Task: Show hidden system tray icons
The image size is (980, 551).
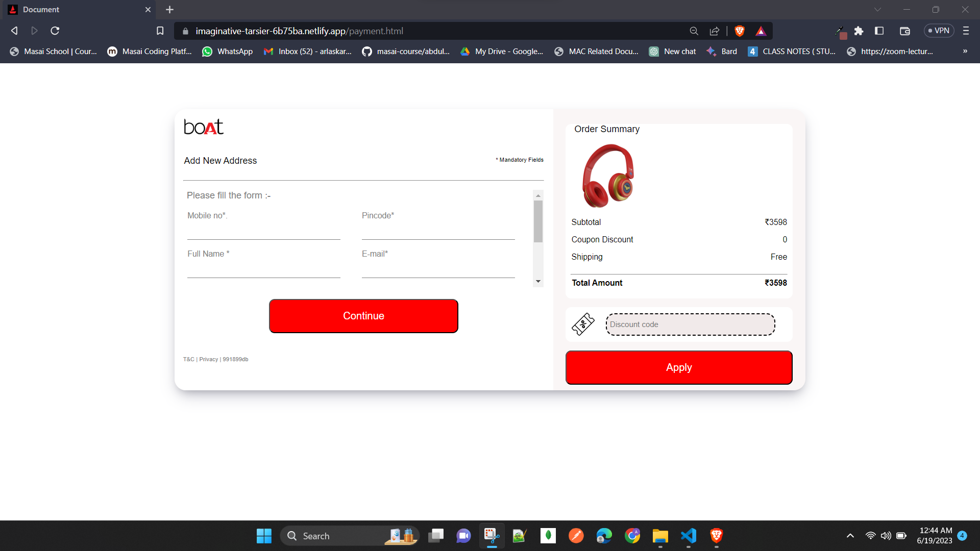Action: click(850, 536)
